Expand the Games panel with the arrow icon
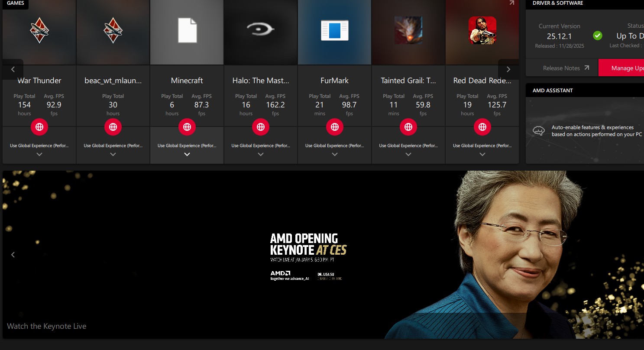Viewport: 644px width, 350px height. point(511,3)
